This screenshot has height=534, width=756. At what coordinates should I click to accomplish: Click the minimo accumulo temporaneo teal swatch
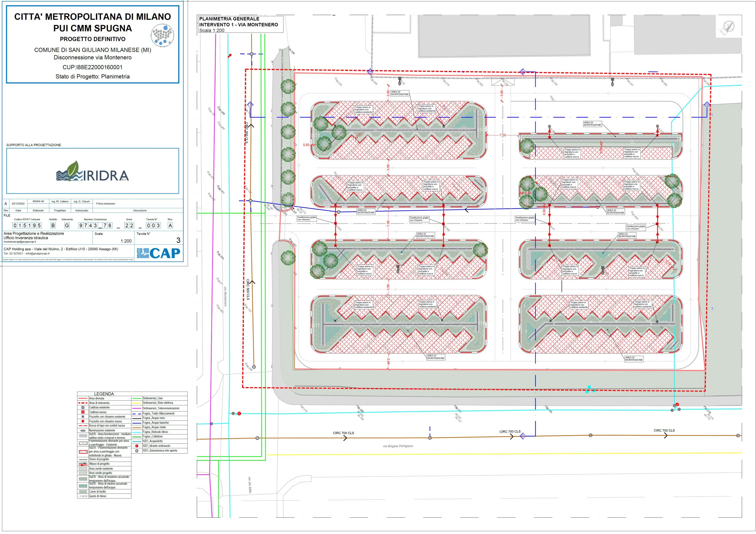pos(83,486)
